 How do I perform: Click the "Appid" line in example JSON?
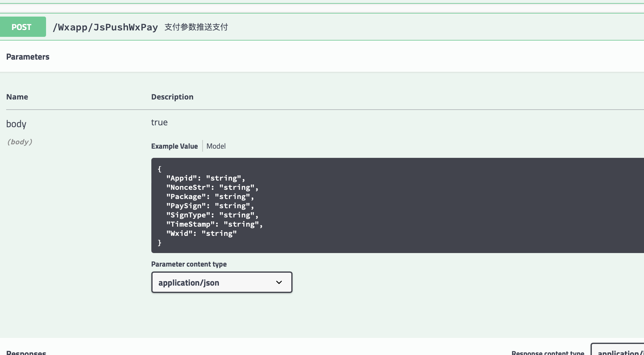[x=205, y=178]
